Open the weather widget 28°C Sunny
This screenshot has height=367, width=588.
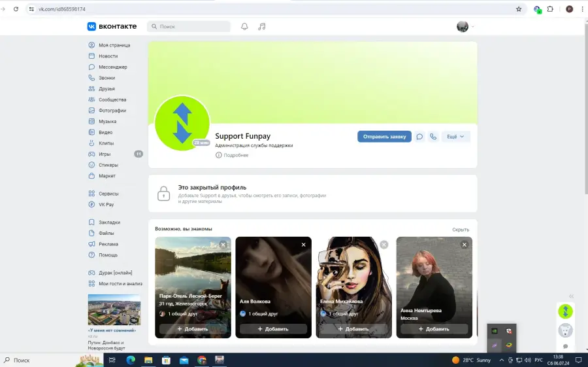click(471, 360)
